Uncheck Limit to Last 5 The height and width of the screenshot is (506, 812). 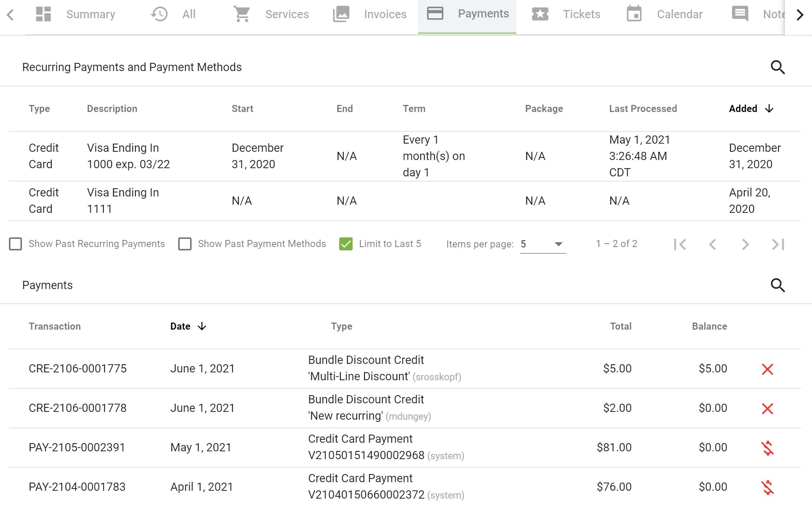346,244
